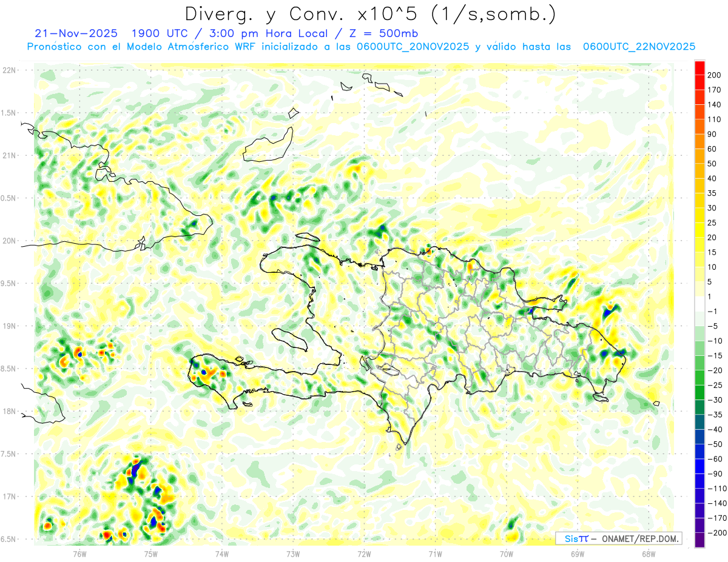Click the 68W longitude label
The width and height of the screenshot is (728, 562).
coord(649,554)
